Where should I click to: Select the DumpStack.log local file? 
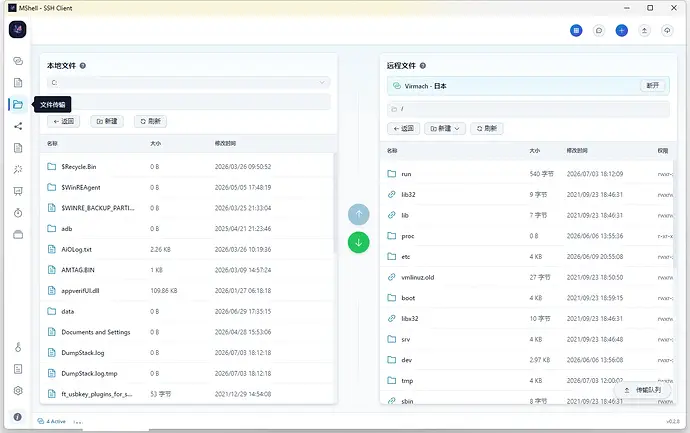pyautogui.click(x=187, y=353)
